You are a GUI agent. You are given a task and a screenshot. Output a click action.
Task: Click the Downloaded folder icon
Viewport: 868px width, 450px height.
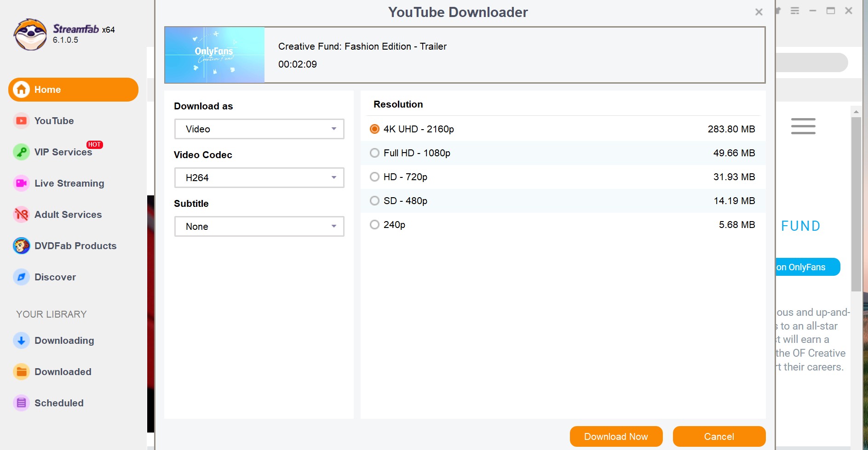pos(21,372)
